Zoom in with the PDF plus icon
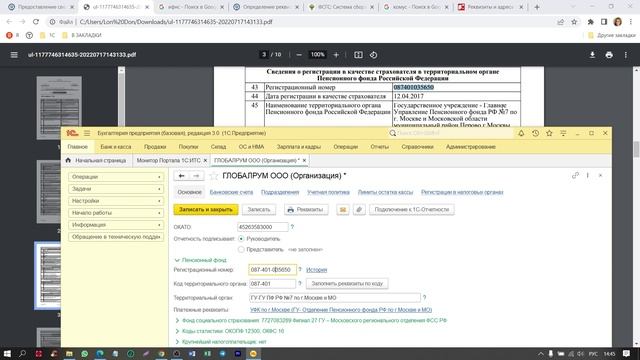 (336, 55)
